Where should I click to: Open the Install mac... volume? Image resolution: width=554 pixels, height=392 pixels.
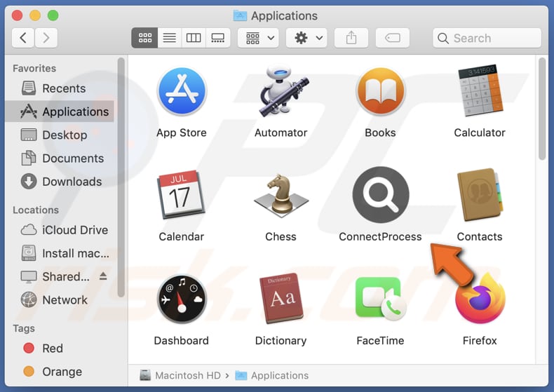[x=60, y=253]
